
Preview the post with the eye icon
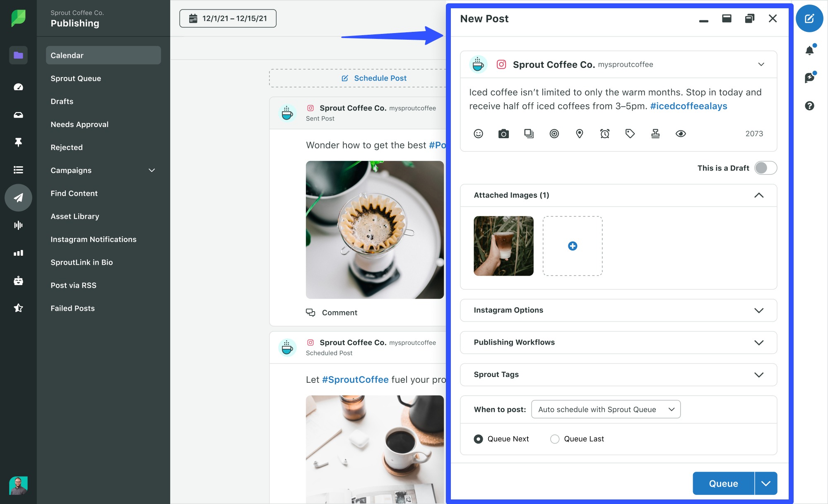click(x=681, y=133)
